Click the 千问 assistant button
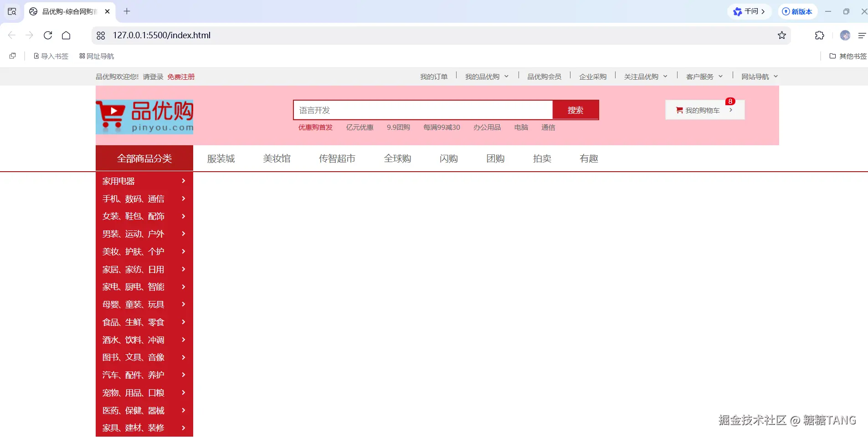The image size is (868, 438). (x=749, y=11)
